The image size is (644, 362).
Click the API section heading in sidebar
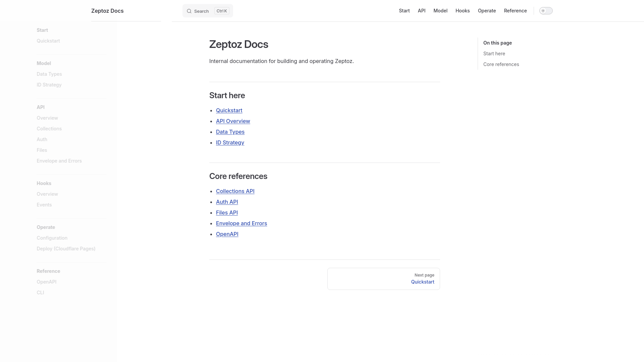pyautogui.click(x=41, y=107)
